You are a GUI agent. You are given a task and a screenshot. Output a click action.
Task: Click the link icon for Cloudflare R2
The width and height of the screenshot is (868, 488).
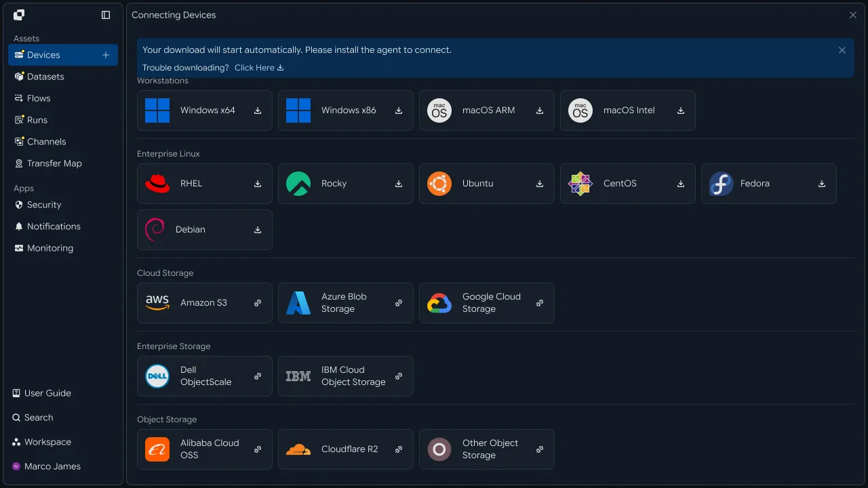click(399, 449)
